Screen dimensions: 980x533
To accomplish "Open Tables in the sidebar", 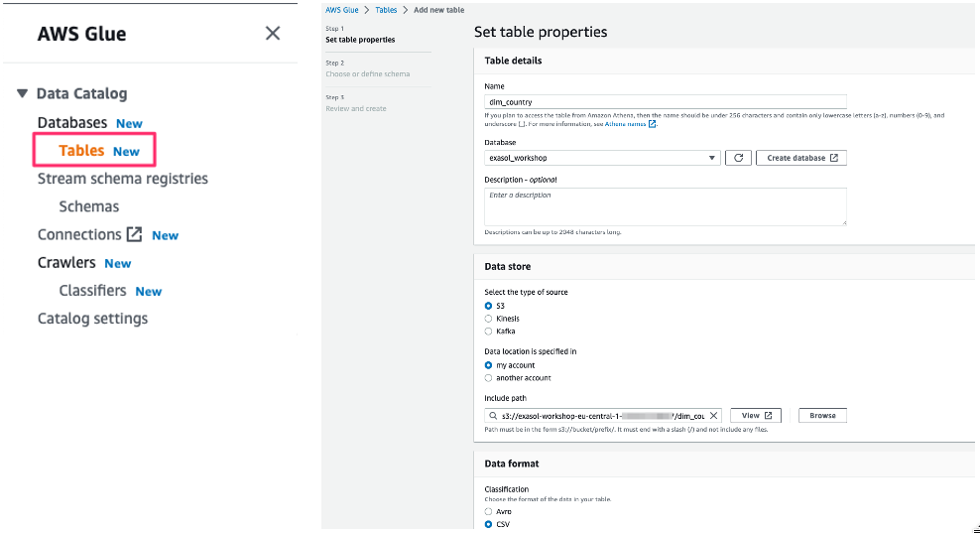I will (x=81, y=151).
